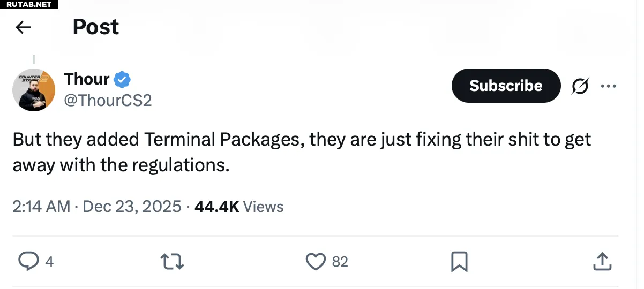Open the 44.4K Views analytics
Viewport: 644px width, 289px height.
tap(239, 207)
